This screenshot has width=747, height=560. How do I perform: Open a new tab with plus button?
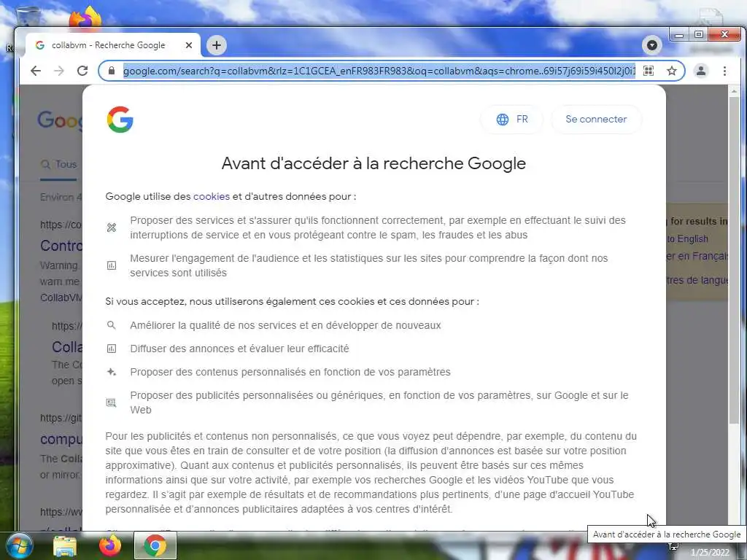point(216,45)
